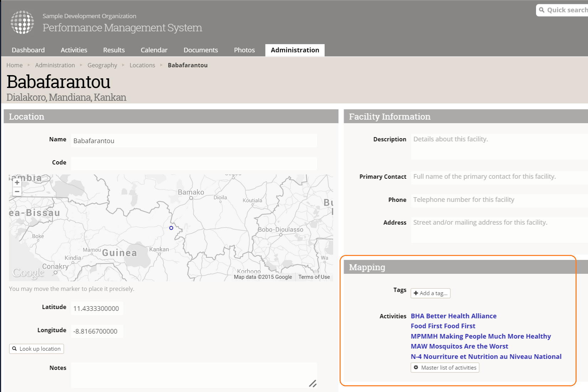Open MAW Mosquitos Are the Worst activity

459,346
